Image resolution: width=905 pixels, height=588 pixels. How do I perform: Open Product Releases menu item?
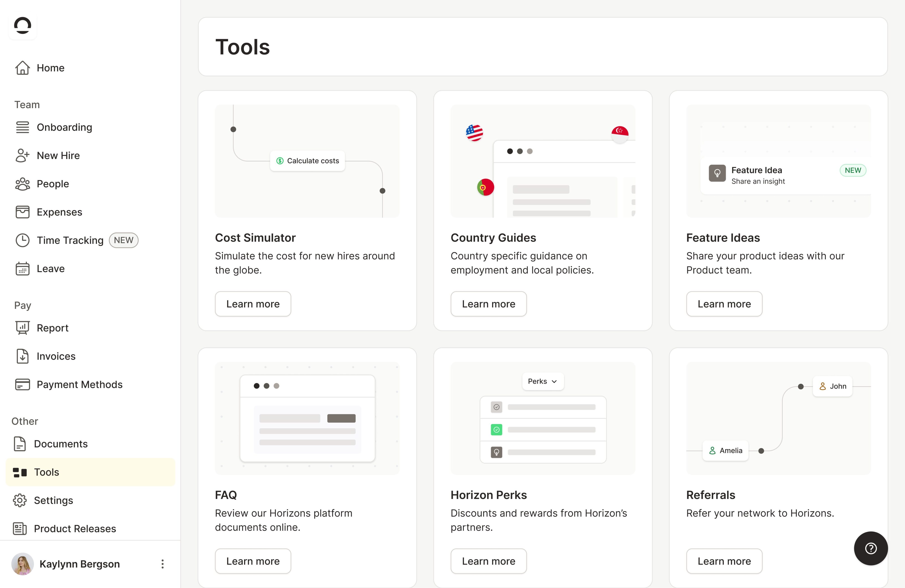pos(75,529)
